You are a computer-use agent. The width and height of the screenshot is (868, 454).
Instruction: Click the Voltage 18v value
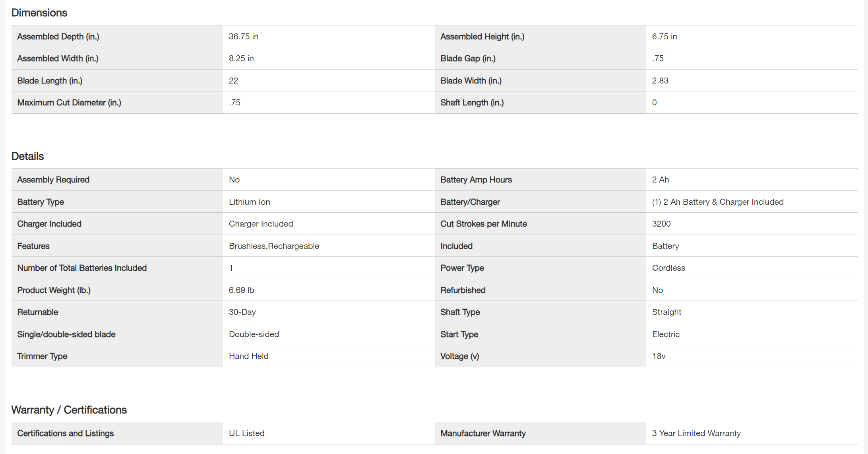[659, 356]
